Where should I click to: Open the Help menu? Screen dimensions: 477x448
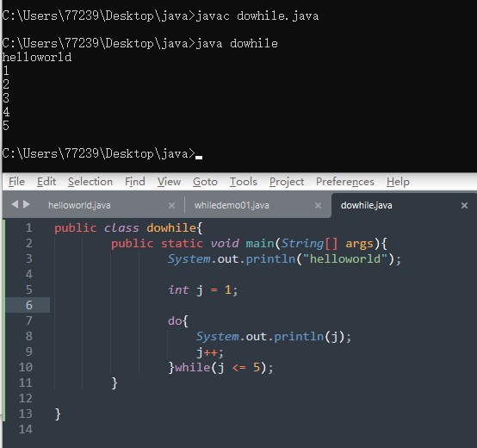coord(398,182)
